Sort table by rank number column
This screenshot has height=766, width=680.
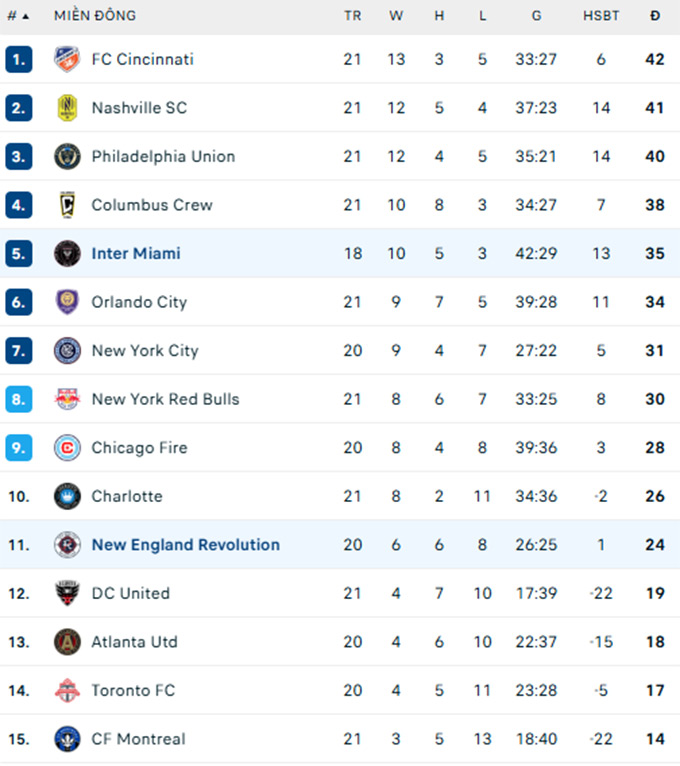pyautogui.click(x=17, y=16)
